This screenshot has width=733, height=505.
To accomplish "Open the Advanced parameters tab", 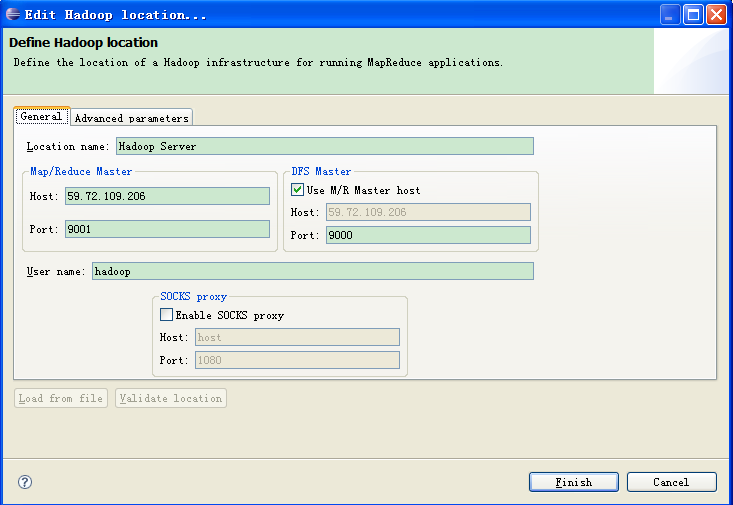I will tap(131, 118).
